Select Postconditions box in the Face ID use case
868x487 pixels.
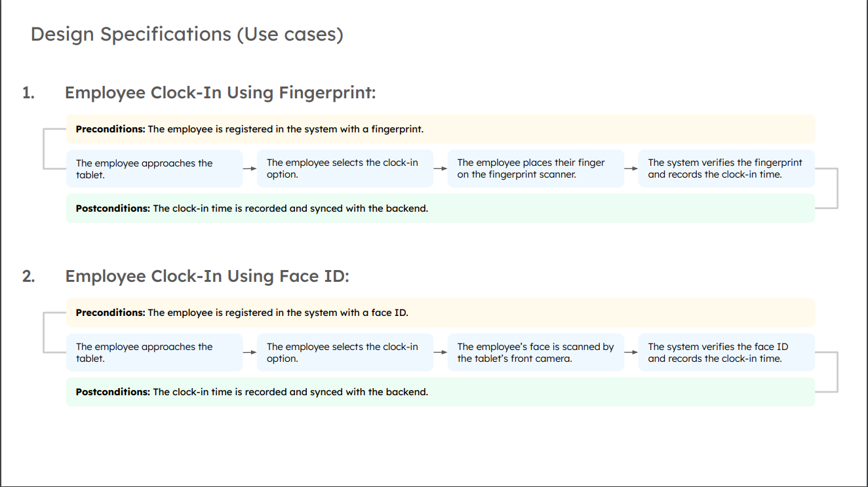point(440,392)
